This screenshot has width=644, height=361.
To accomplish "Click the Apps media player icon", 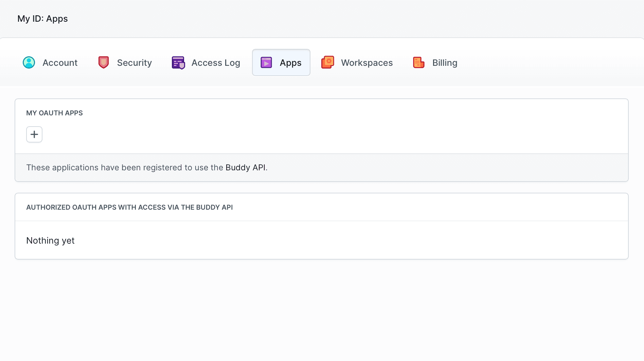I will click(x=266, y=62).
